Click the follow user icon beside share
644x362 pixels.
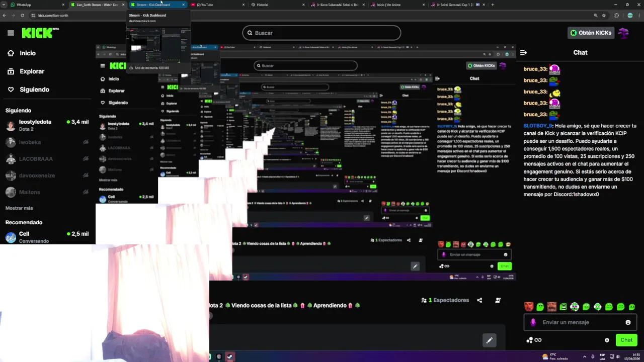[x=498, y=300]
